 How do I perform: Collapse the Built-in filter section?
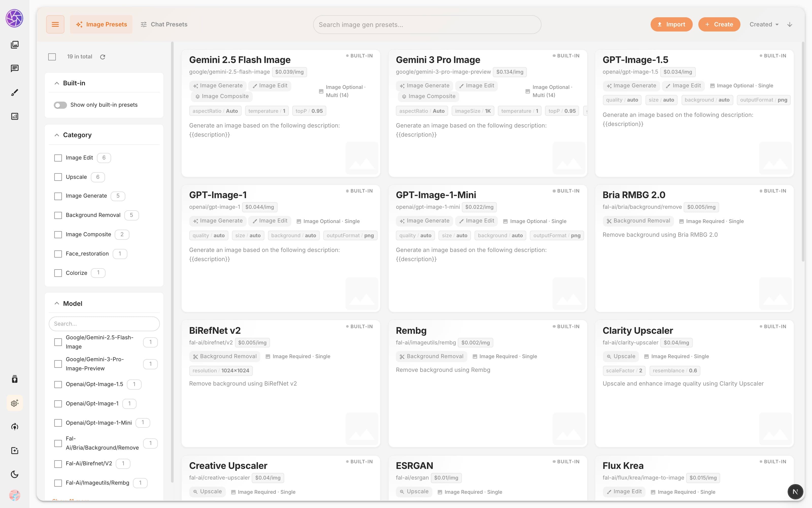(57, 83)
